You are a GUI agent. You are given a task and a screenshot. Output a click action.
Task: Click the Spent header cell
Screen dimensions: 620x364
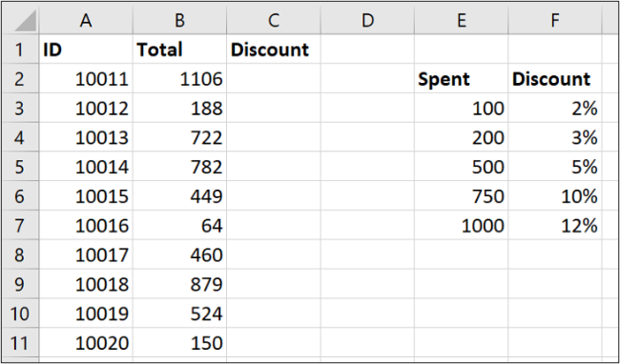(x=461, y=79)
